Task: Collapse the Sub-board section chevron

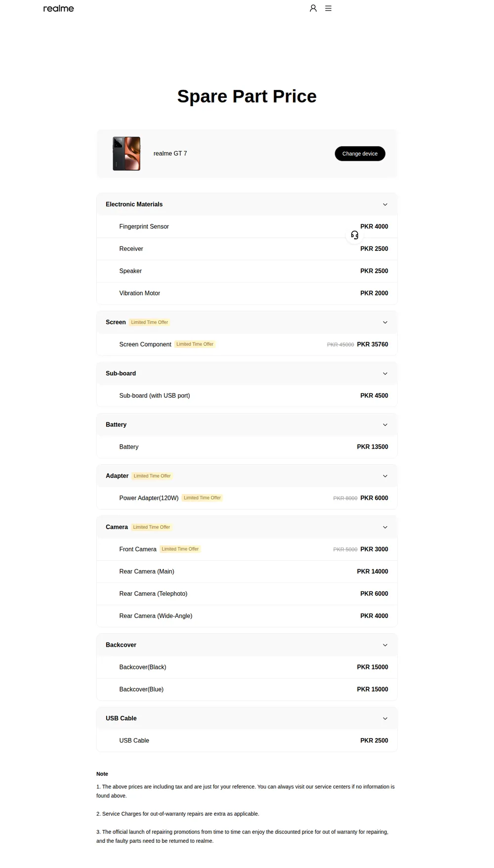Action: point(385,373)
